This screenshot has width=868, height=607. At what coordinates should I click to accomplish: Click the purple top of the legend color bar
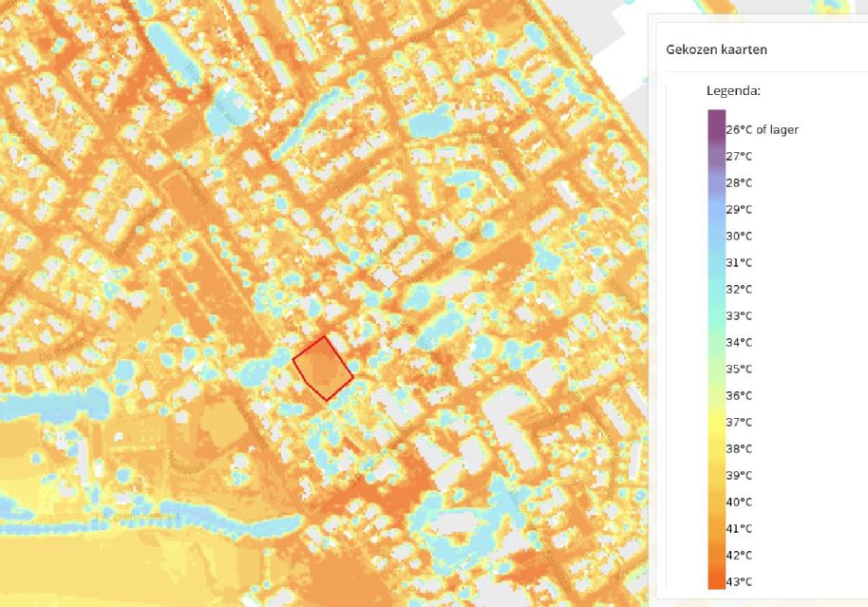coord(716,119)
